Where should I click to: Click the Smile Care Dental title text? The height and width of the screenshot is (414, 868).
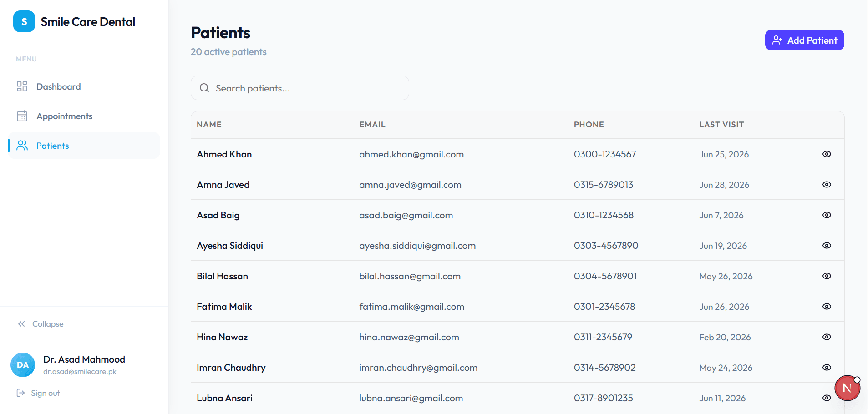click(x=88, y=22)
